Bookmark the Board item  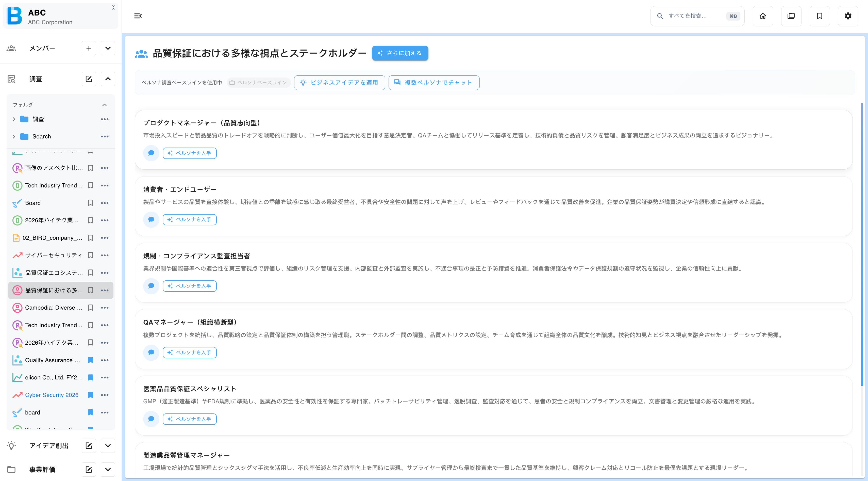tap(90, 203)
